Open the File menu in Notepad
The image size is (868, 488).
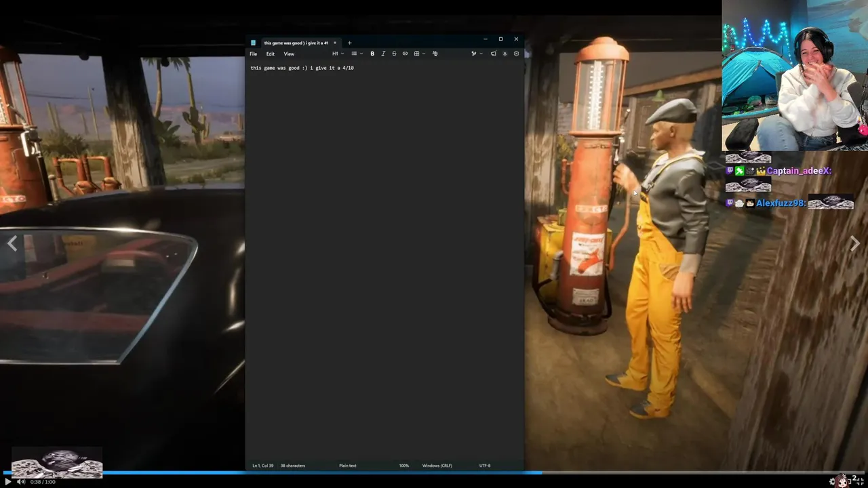(253, 54)
